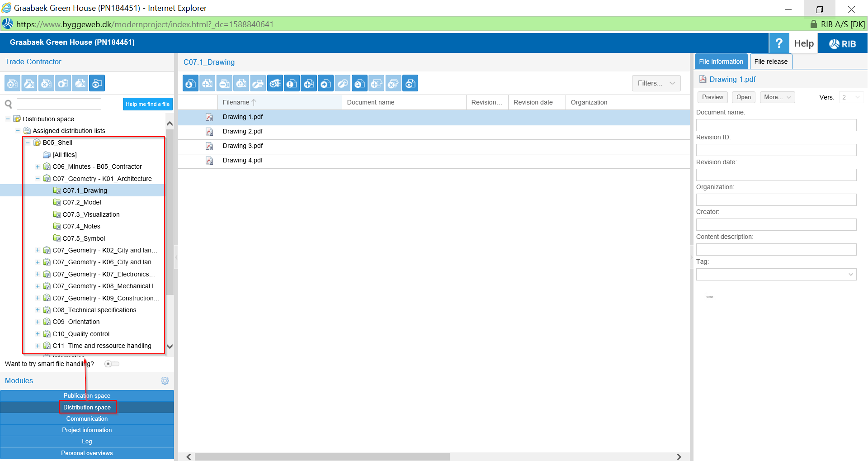Screen dimensions: 868x461
Task: Expand the C08_Technical specifications folder
Action: click(x=38, y=310)
